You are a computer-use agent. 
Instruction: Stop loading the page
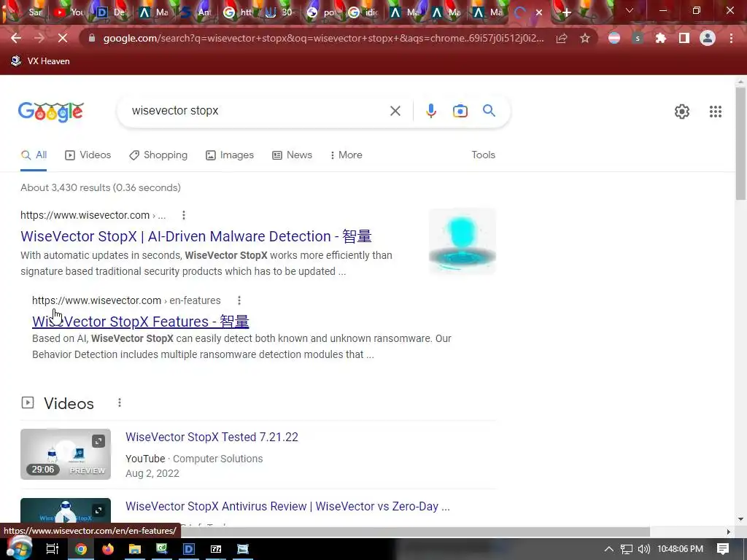(x=63, y=38)
